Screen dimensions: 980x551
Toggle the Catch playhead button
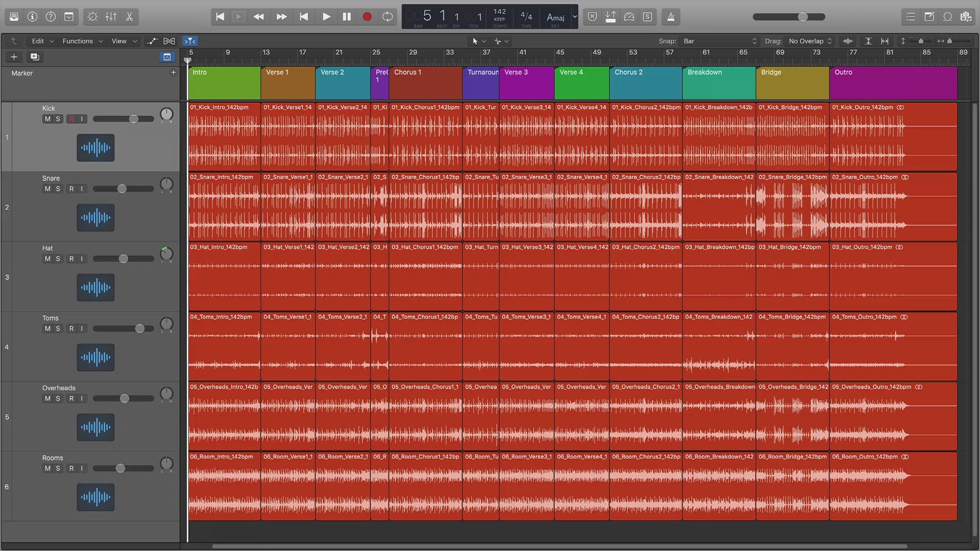click(x=190, y=41)
